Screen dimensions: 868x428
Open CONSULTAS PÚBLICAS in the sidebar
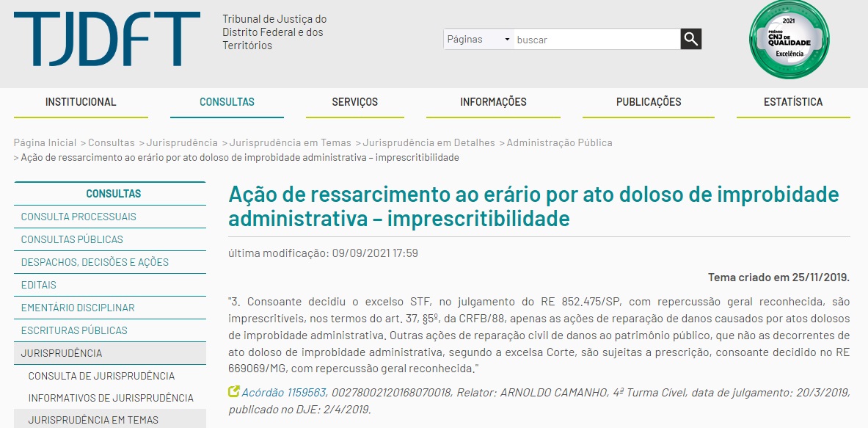pos(109,239)
